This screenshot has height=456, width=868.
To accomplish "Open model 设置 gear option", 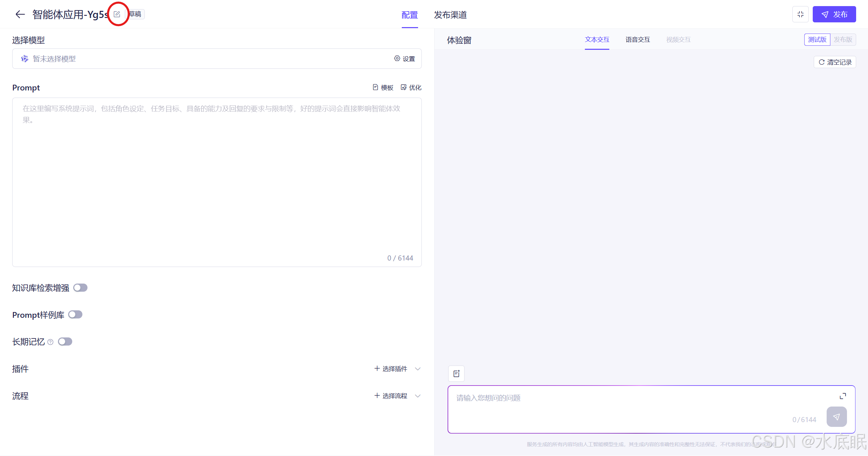I will pos(405,59).
